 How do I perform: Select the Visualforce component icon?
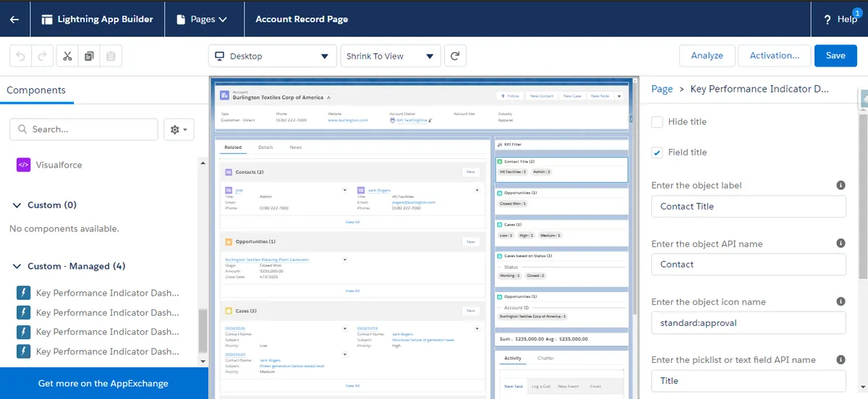click(23, 165)
